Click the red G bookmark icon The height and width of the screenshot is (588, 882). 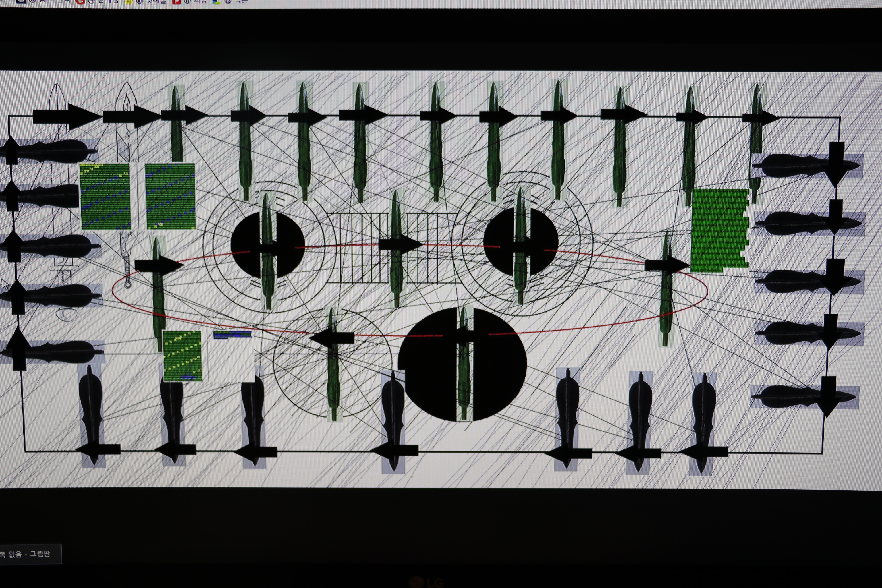click(x=80, y=2)
